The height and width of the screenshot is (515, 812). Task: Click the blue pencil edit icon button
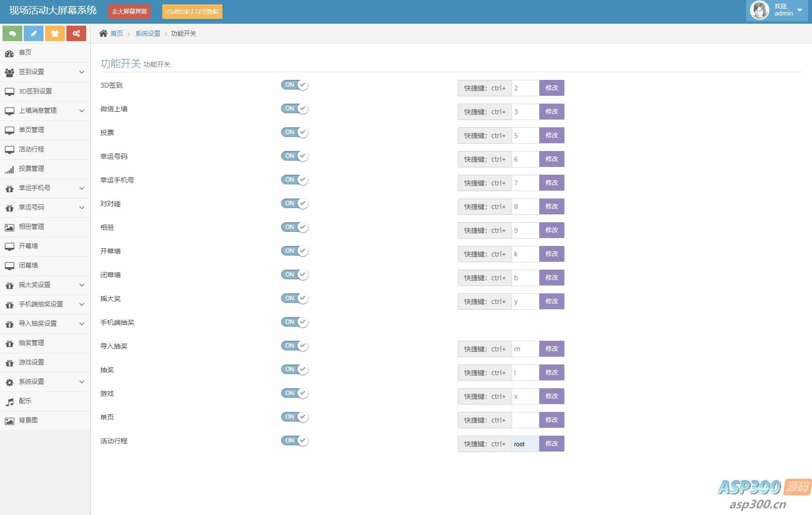coord(33,33)
